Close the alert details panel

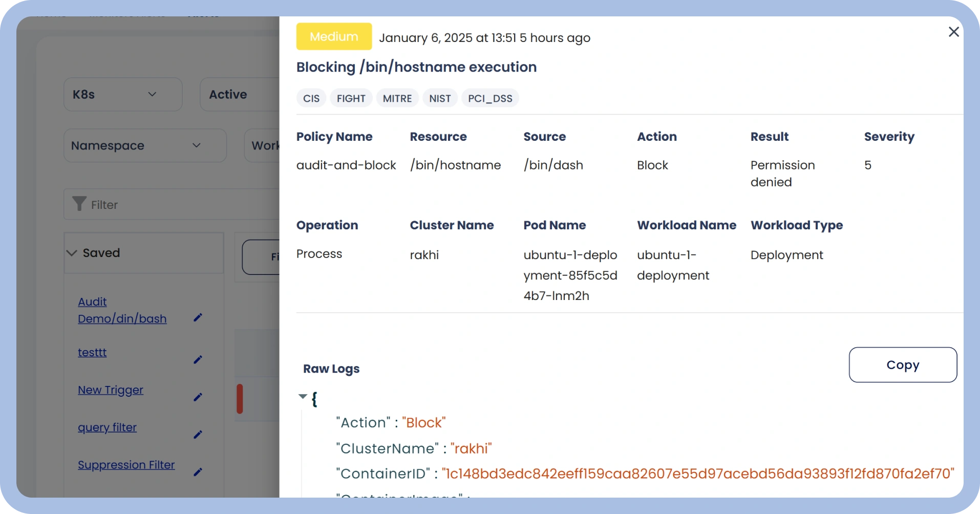tap(953, 32)
